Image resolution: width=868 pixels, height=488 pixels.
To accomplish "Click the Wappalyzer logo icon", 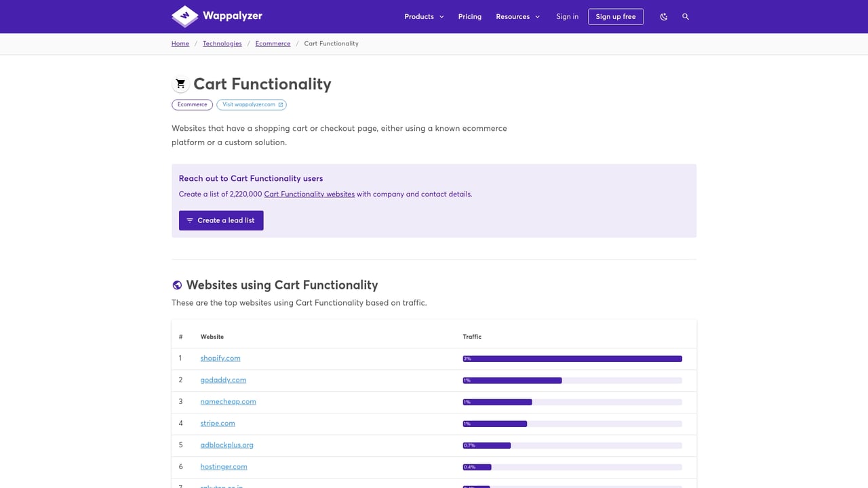I will (184, 16).
